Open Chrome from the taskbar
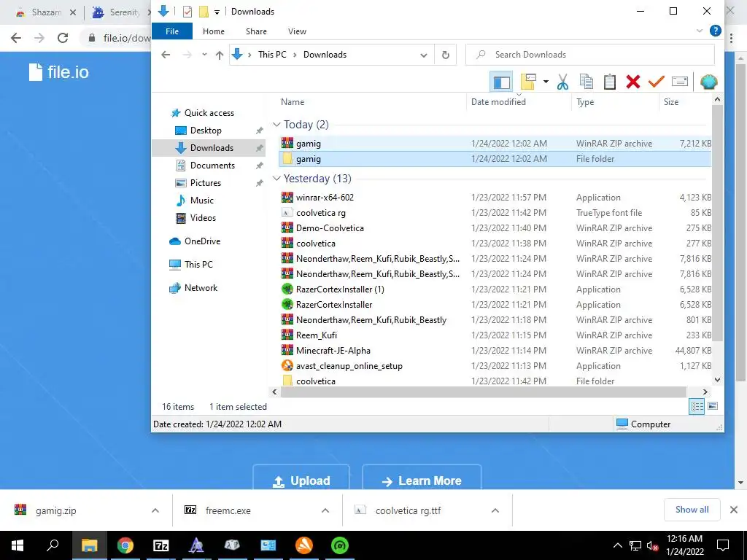747x560 pixels. (x=125, y=545)
